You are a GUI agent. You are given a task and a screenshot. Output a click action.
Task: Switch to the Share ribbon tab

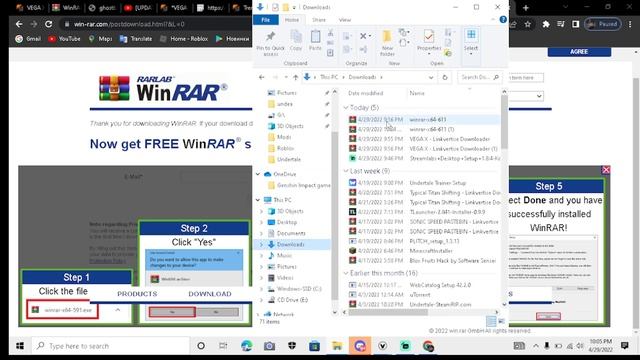(x=319, y=20)
